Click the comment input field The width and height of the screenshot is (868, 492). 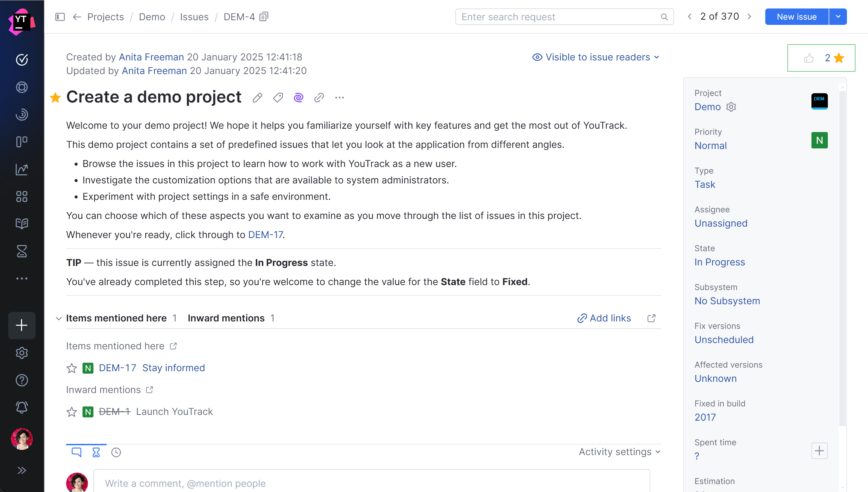click(304, 483)
